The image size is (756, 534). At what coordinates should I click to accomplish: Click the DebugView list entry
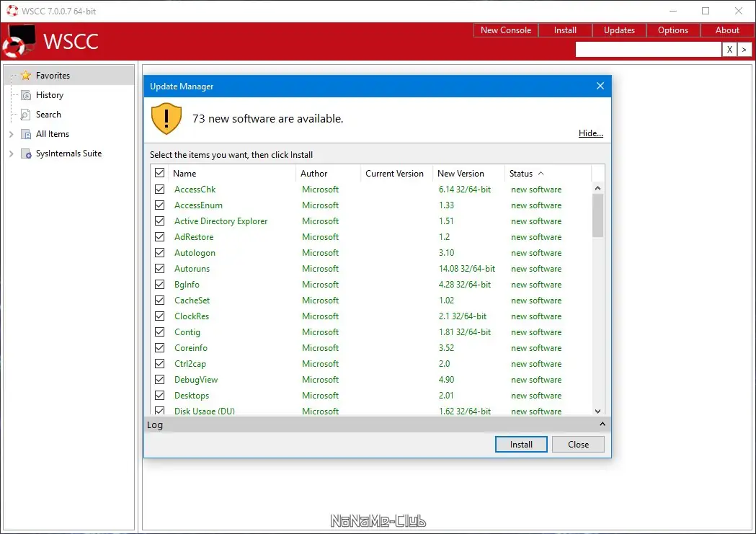point(196,380)
